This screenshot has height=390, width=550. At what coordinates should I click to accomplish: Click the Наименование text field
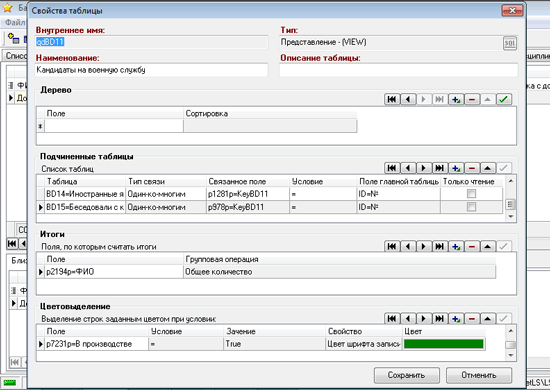click(x=152, y=70)
